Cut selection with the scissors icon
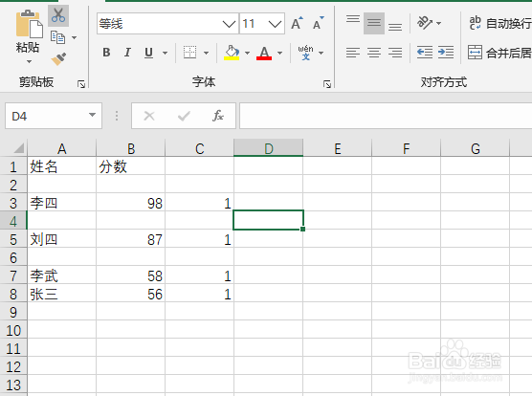The image size is (532, 396). (58, 15)
